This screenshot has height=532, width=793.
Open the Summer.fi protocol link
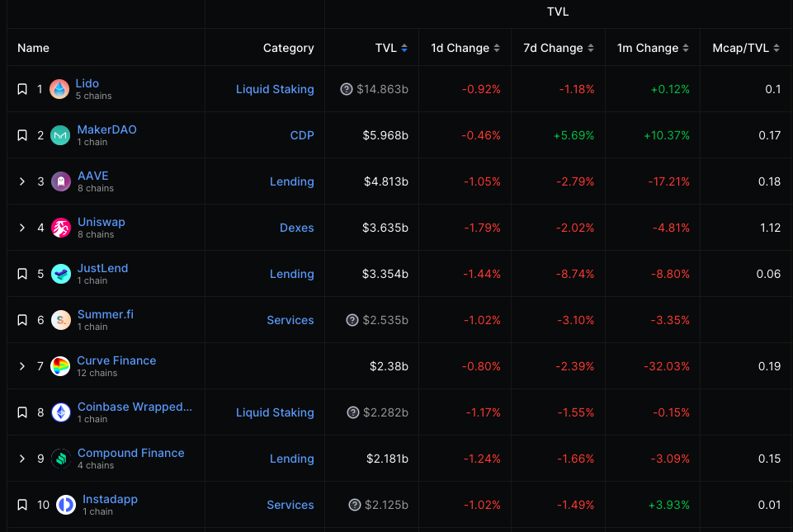tap(106, 314)
